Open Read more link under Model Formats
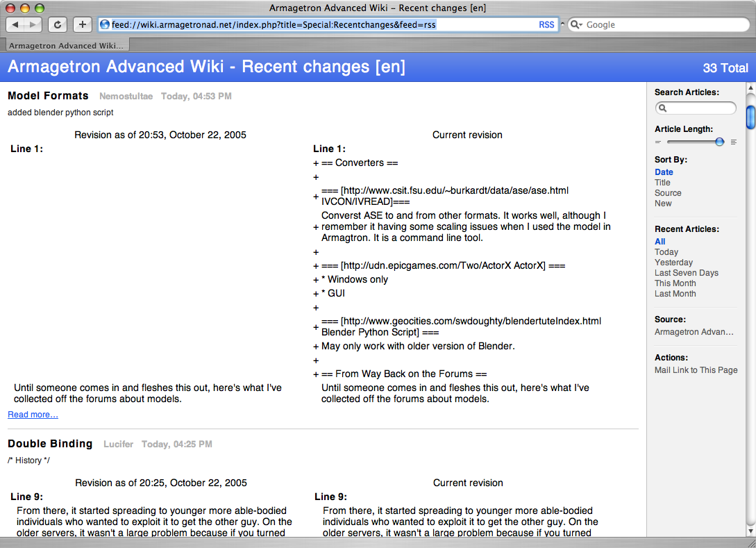Viewport: 756px width, 548px height. pyautogui.click(x=33, y=415)
